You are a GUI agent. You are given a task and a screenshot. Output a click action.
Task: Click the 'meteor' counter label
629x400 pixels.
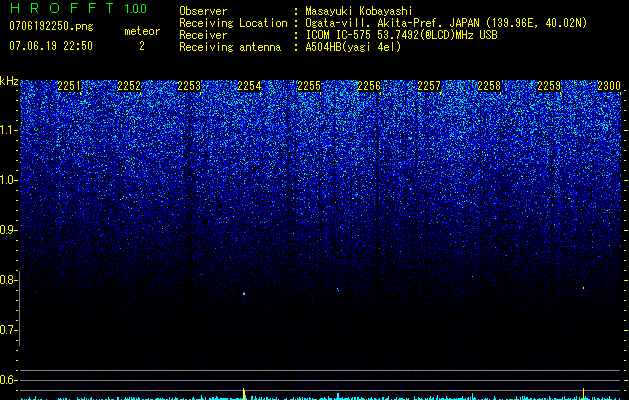coord(142,31)
